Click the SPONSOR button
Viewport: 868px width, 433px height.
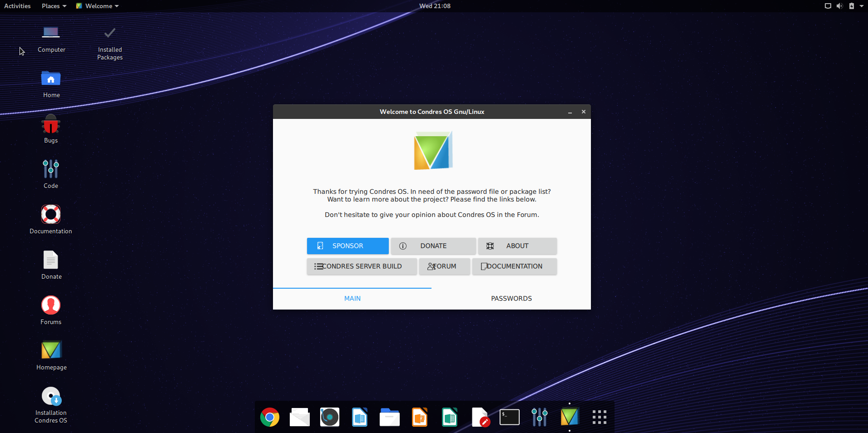click(x=347, y=246)
